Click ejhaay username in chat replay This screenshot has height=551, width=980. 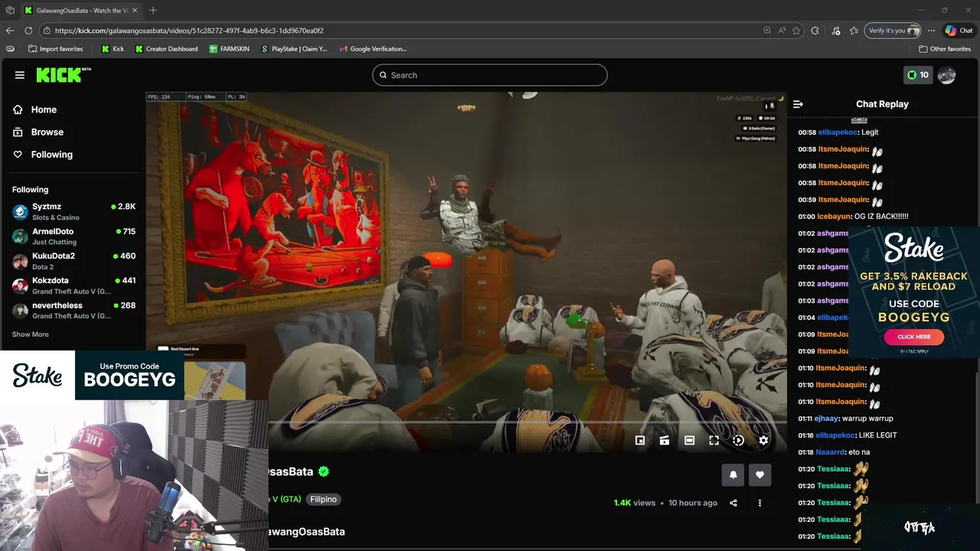(x=826, y=419)
